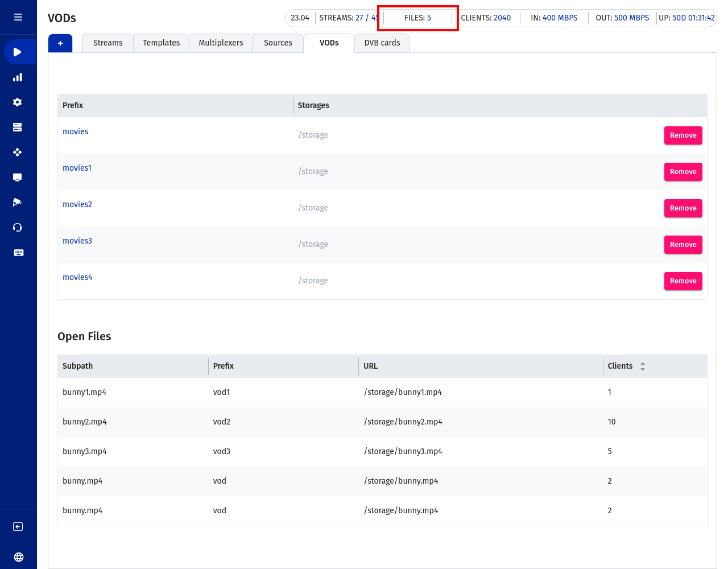Click the play (streams) sidebar icon
728x569 pixels.
point(18,52)
